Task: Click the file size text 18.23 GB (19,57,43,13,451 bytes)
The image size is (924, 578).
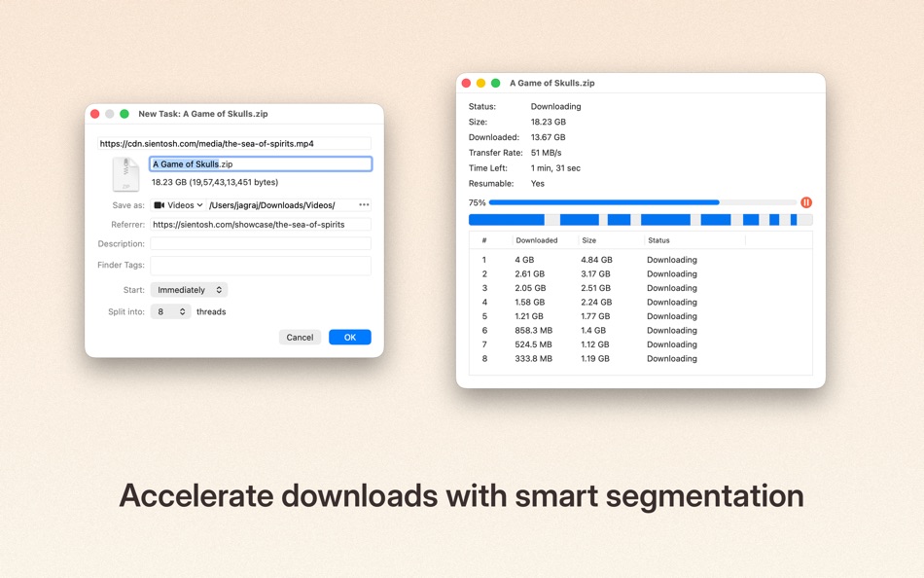Action: (215, 182)
